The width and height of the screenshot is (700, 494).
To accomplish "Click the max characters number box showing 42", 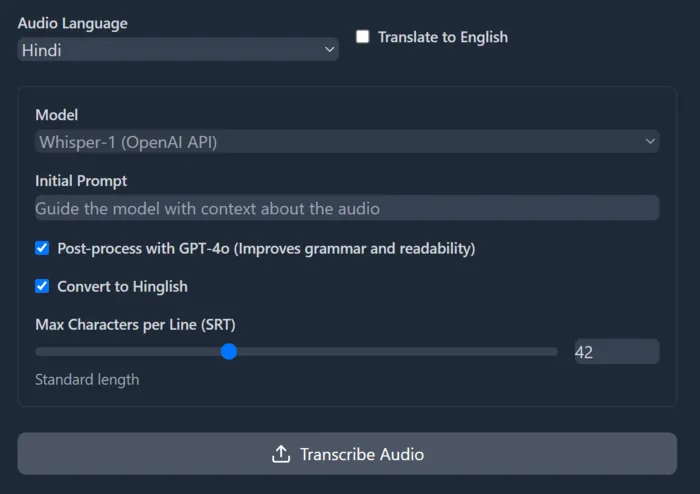I will pos(617,352).
